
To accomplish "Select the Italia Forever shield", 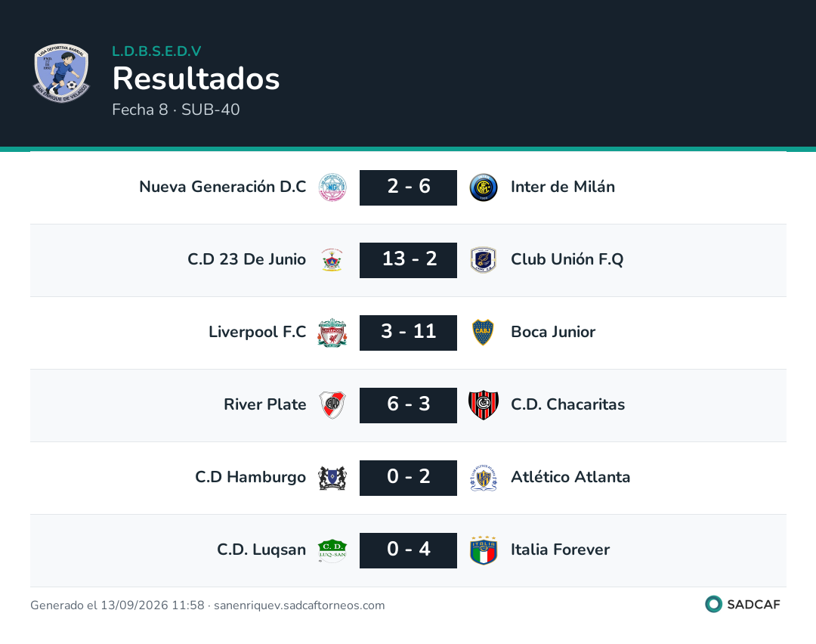I will click(484, 550).
